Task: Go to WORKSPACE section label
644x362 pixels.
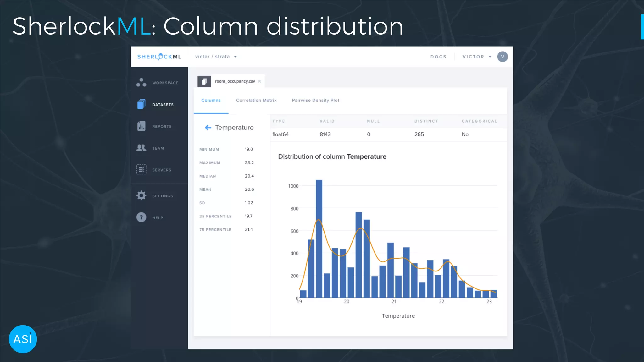Action: pos(165,83)
